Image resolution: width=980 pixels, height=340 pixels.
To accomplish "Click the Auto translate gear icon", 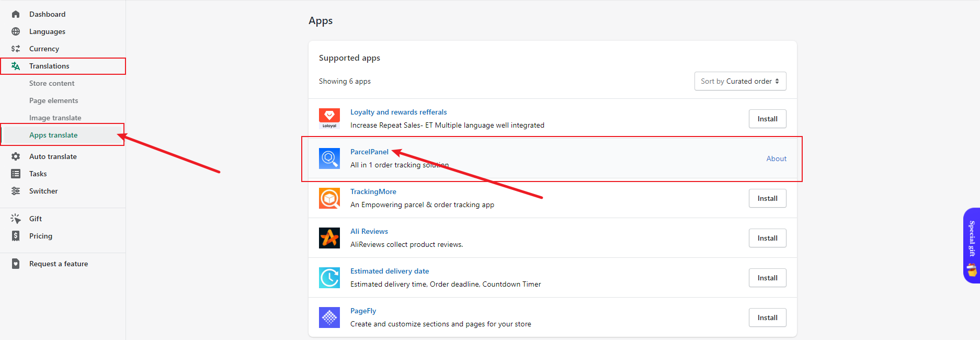I will tap(16, 156).
